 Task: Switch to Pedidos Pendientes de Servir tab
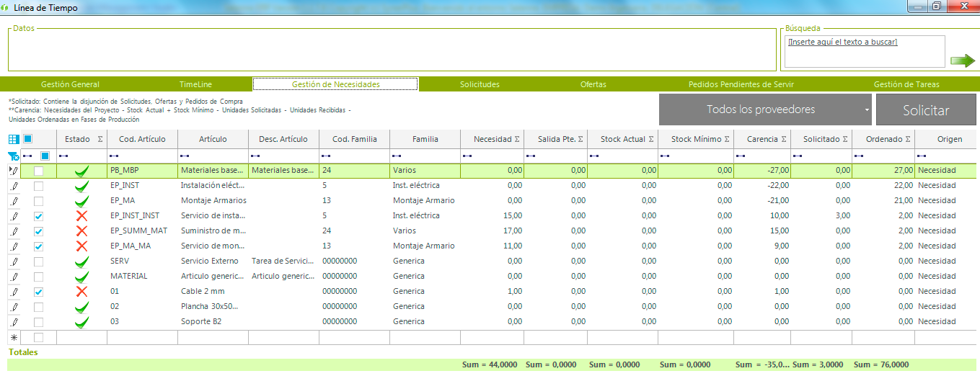coord(741,84)
